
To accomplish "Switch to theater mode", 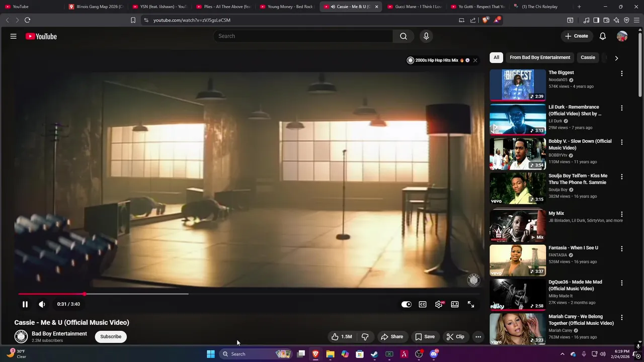I will (x=455, y=304).
